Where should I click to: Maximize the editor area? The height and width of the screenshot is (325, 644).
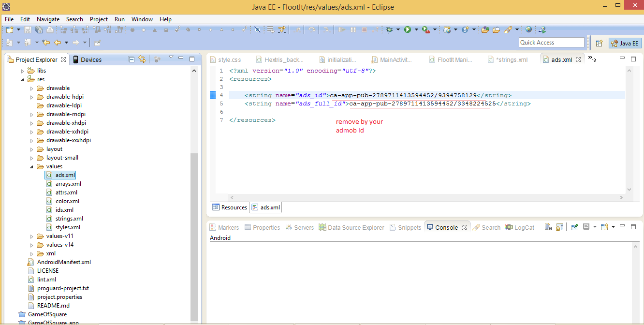[633, 59]
